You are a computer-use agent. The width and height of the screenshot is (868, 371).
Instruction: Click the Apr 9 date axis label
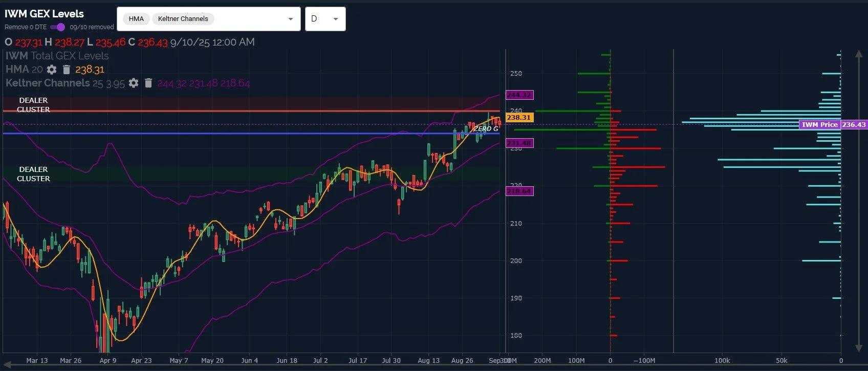point(107,360)
